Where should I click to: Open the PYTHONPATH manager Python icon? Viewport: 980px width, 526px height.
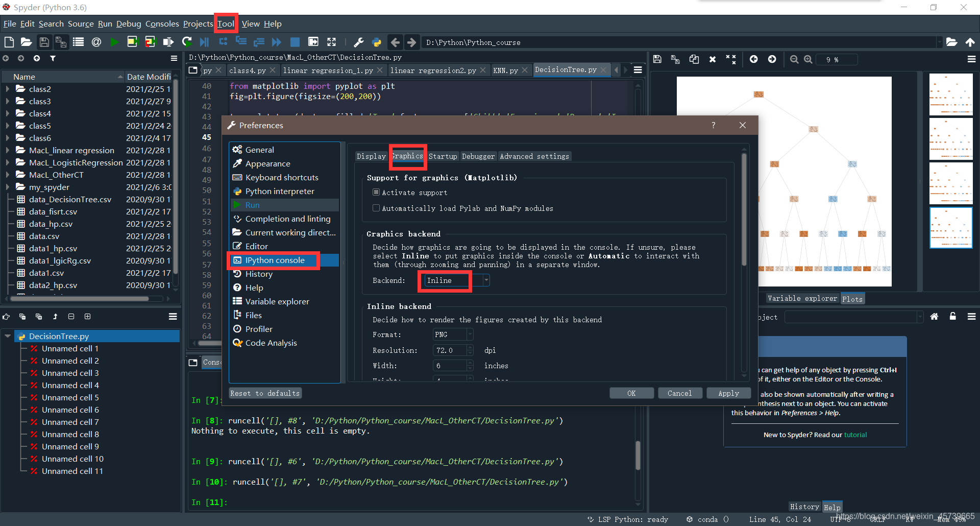(377, 42)
